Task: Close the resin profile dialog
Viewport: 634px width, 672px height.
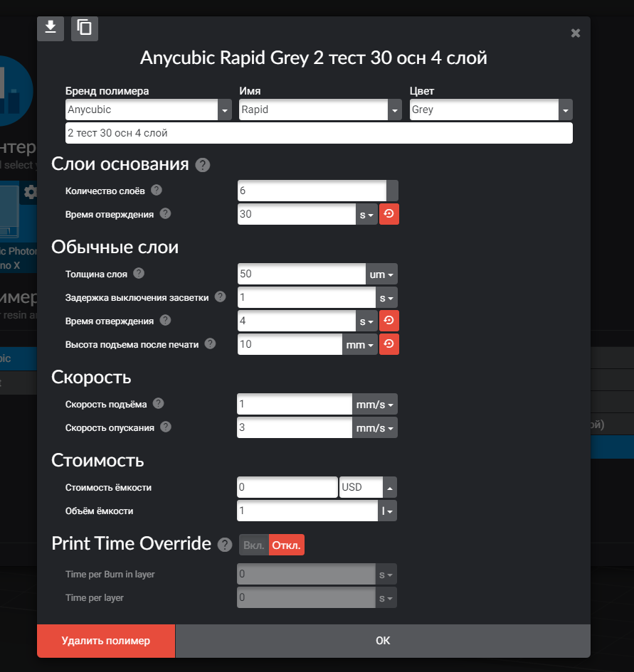Action: click(x=576, y=33)
